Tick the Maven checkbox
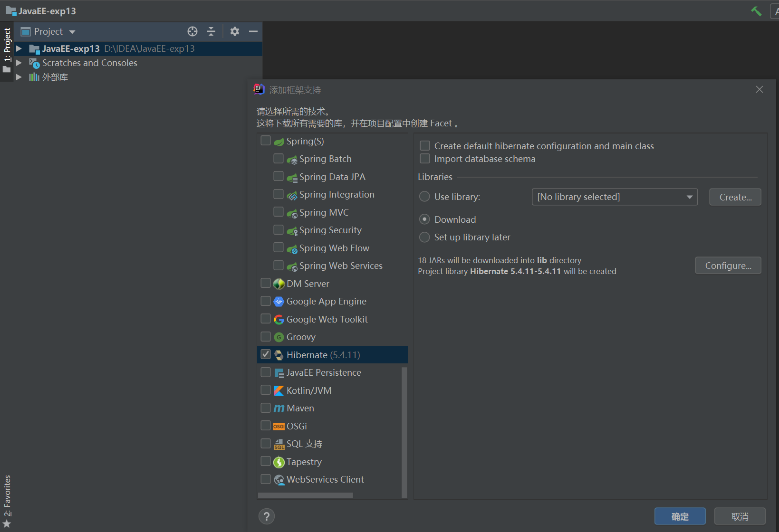Screen dimensions: 779x532 coord(266,408)
